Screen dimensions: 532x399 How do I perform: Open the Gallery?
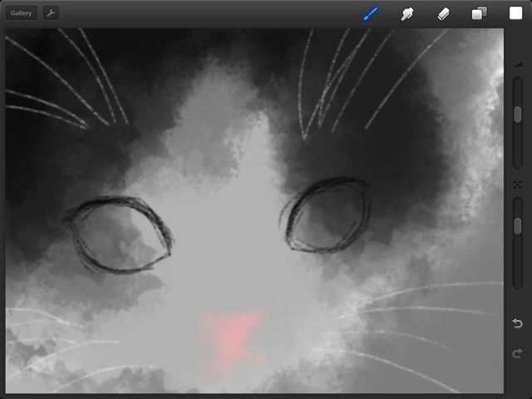pos(21,13)
